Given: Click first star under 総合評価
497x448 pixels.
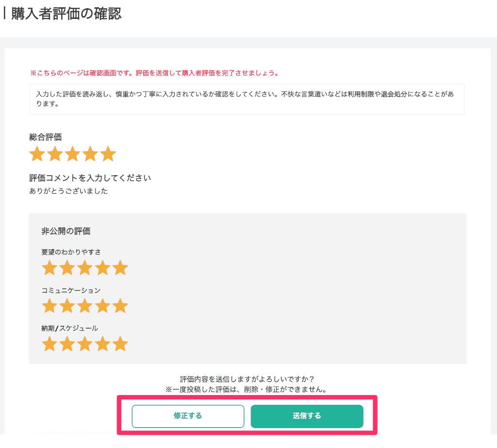Looking at the screenshot, I should [37, 154].
